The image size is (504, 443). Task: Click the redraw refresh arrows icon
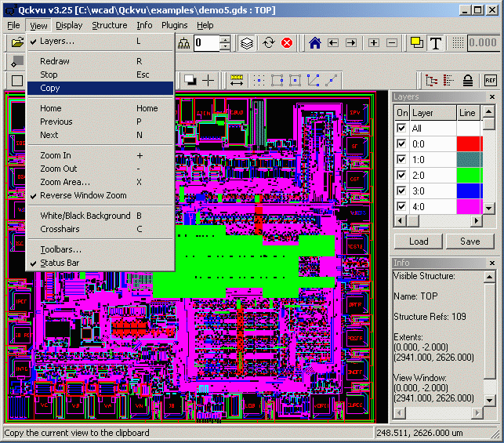[269, 43]
